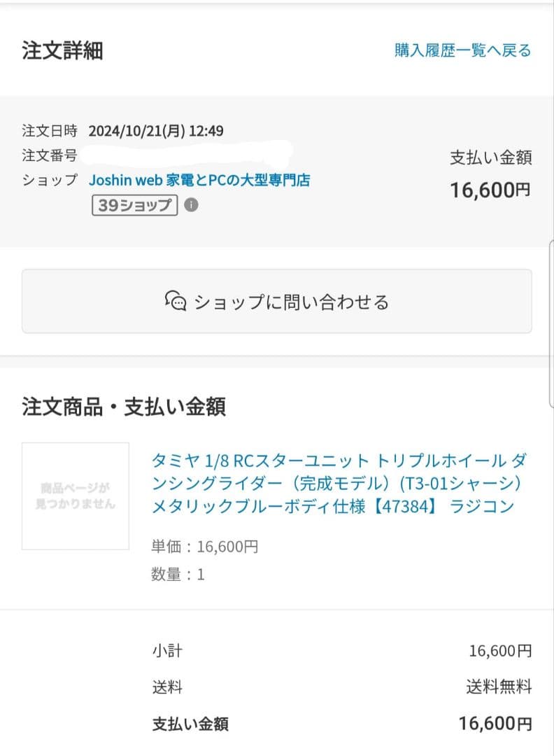This screenshot has width=554, height=756.
Task: Click the 単価：16,600円 unit price text
Action: (x=204, y=547)
